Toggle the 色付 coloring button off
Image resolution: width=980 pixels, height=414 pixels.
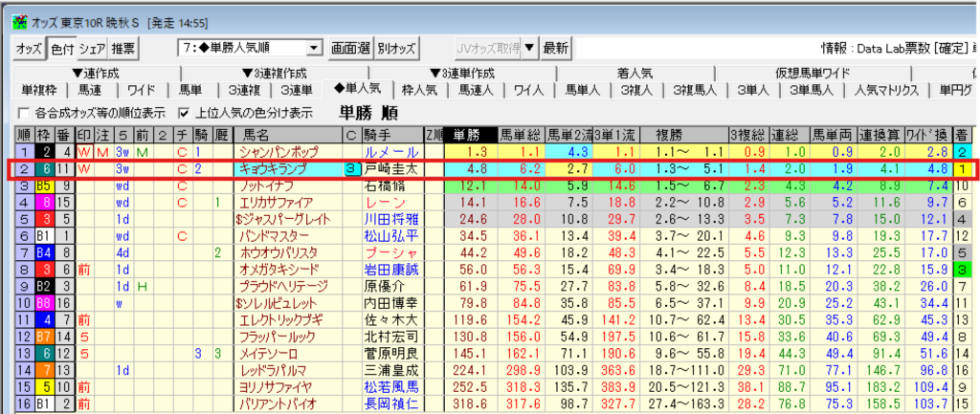coord(61,48)
